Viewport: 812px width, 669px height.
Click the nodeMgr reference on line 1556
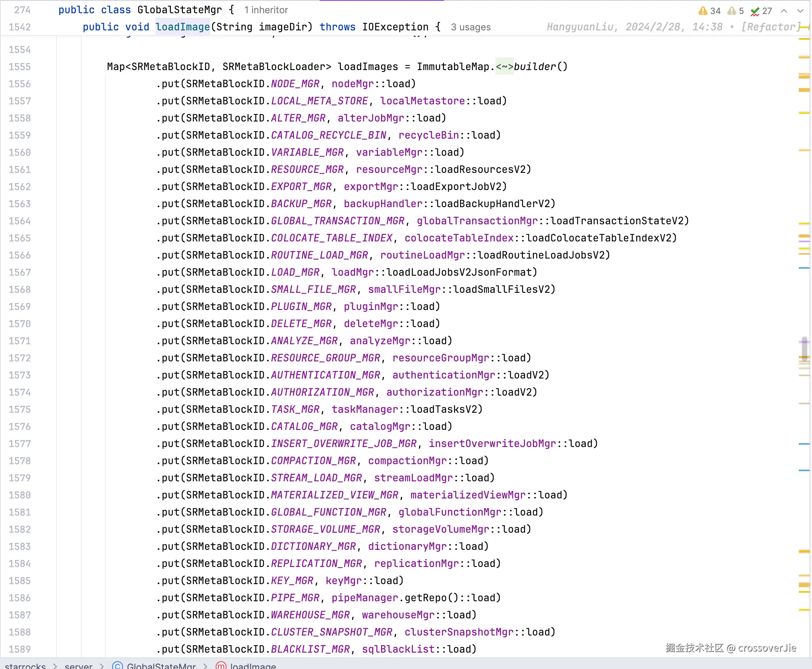(x=353, y=84)
